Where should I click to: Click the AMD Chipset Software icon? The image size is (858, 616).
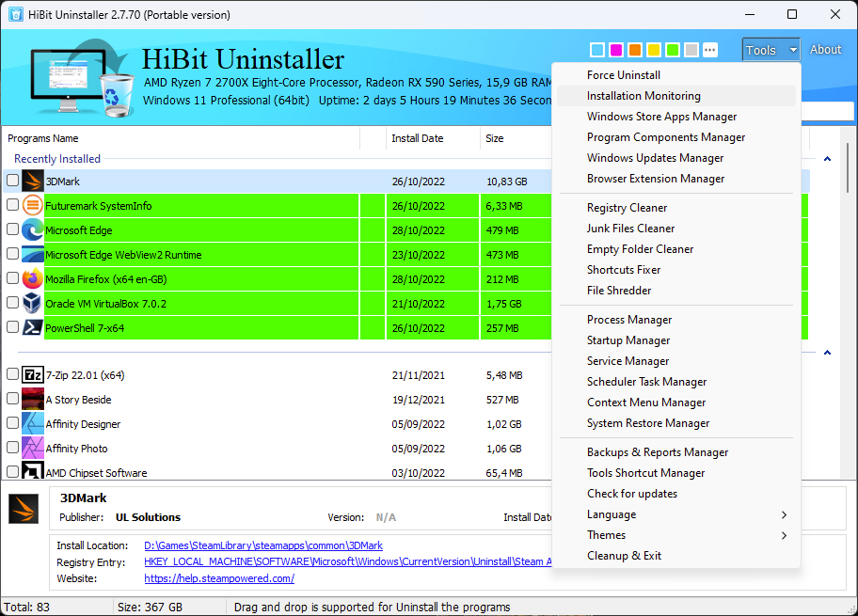(32, 470)
